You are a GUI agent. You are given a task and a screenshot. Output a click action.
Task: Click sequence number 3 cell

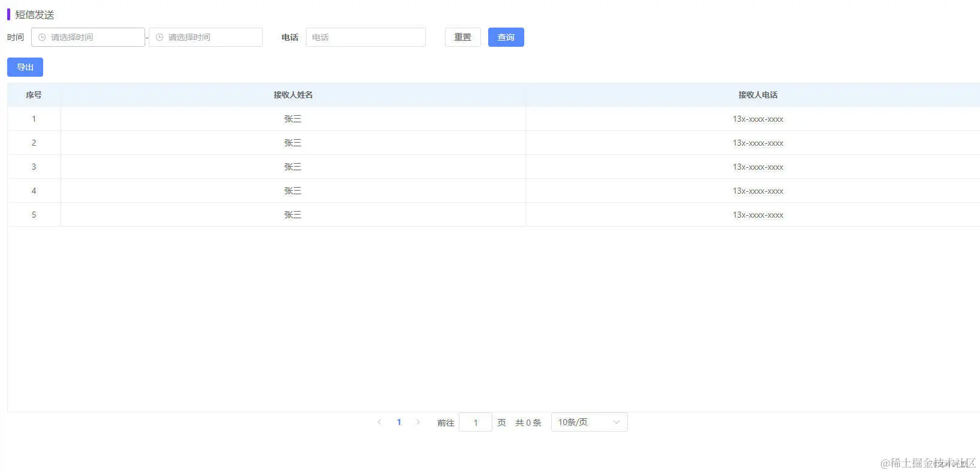[x=34, y=167]
